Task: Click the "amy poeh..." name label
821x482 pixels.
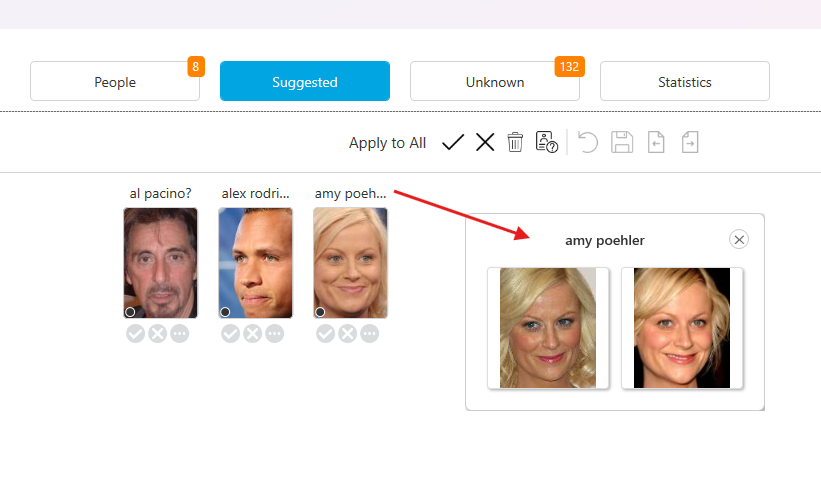Action: click(350, 194)
